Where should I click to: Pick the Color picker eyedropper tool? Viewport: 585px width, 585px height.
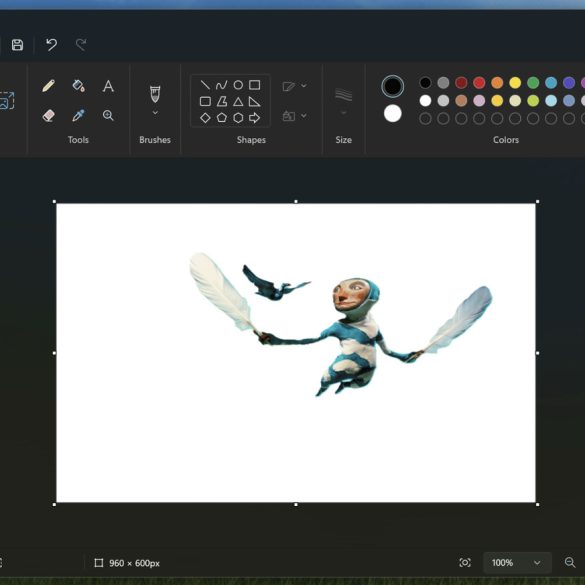[x=78, y=115]
